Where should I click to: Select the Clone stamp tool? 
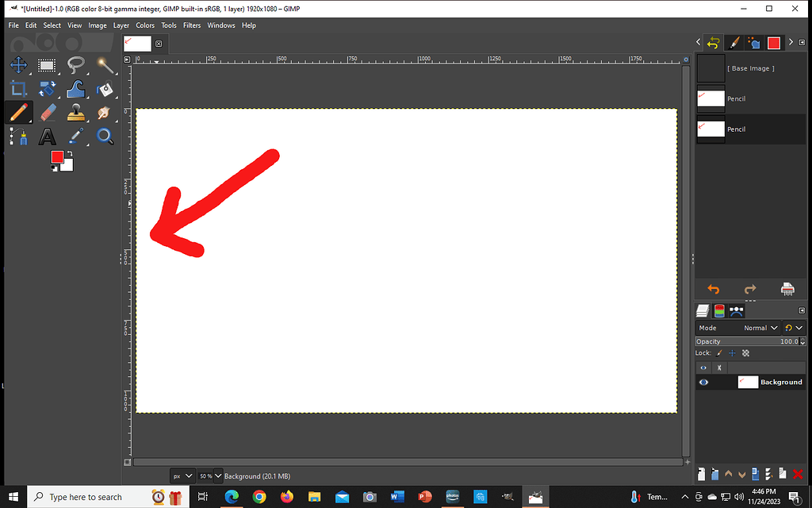click(x=75, y=112)
